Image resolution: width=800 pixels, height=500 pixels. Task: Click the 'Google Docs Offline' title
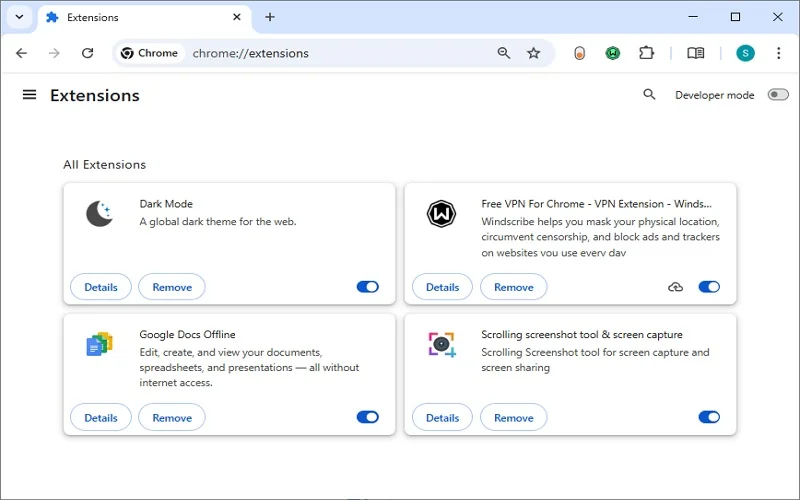[187, 334]
